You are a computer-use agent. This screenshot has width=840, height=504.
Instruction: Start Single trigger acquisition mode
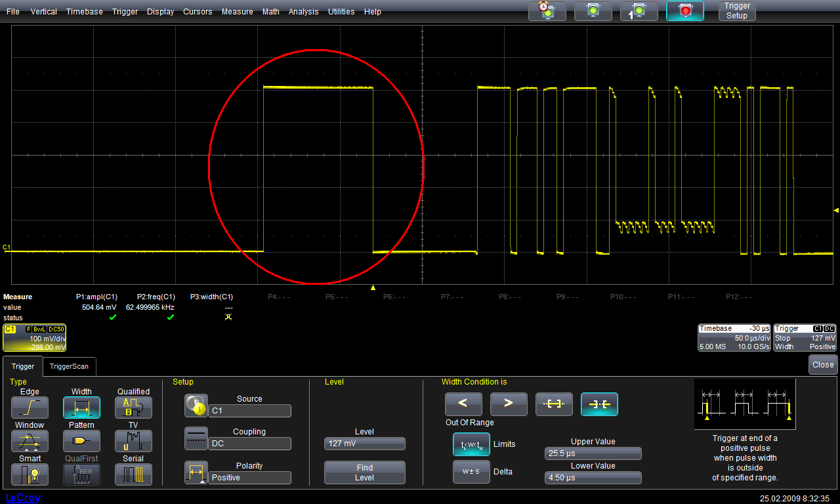(x=639, y=10)
